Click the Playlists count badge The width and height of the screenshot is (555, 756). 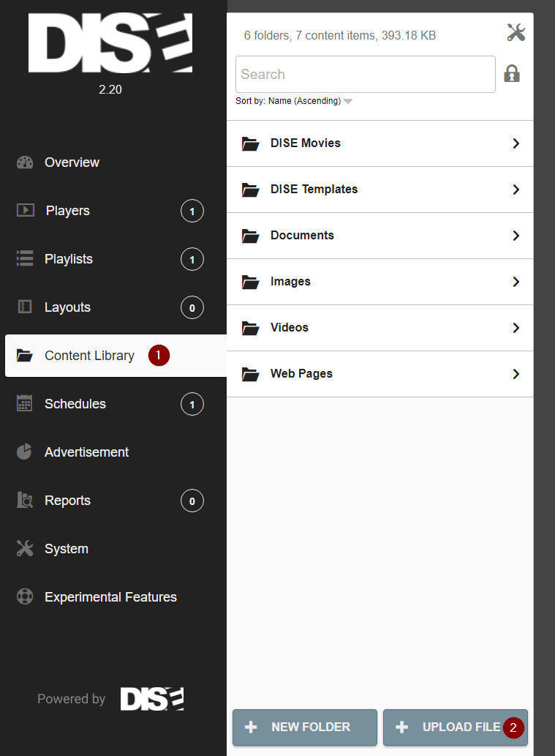[192, 259]
